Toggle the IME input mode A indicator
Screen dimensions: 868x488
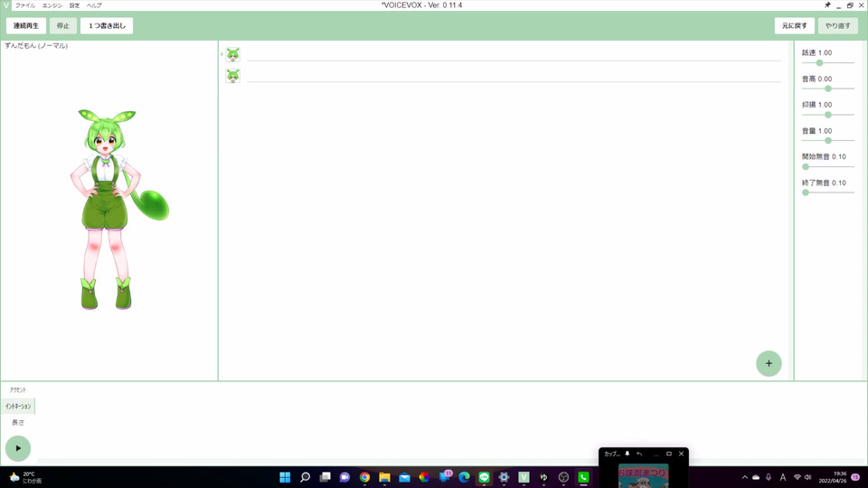tap(783, 477)
